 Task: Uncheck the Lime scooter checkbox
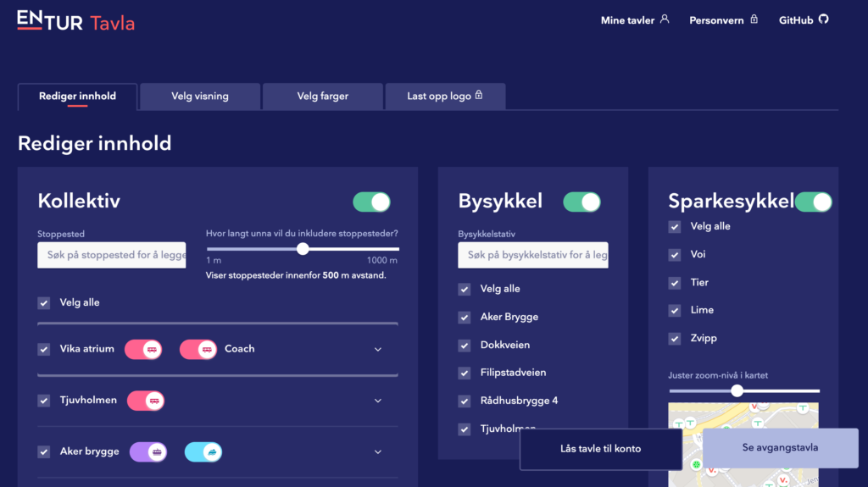coord(674,311)
